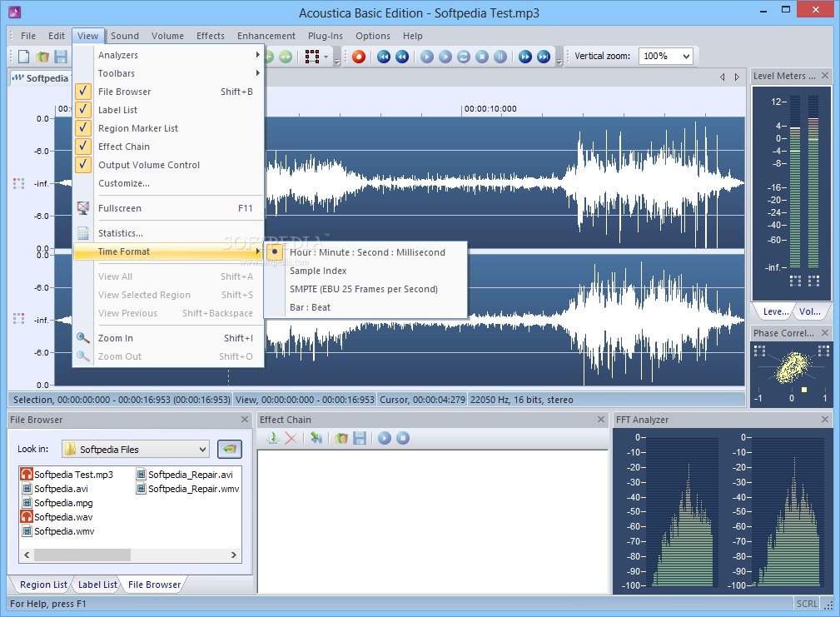This screenshot has width=840, height=617.
Task: Select Hour : Minute : Second : Millisecond time format
Action: pyautogui.click(x=366, y=252)
